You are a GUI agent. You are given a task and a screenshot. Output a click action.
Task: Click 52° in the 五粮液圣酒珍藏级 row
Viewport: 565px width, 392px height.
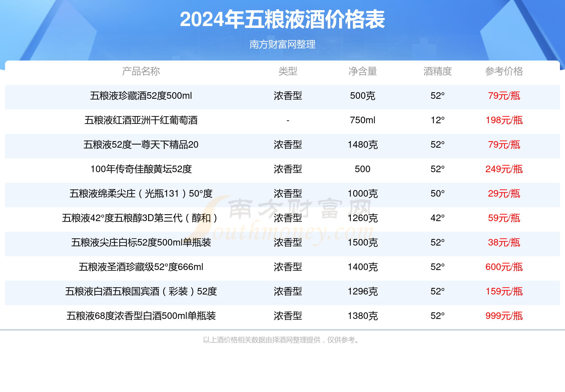(x=438, y=267)
